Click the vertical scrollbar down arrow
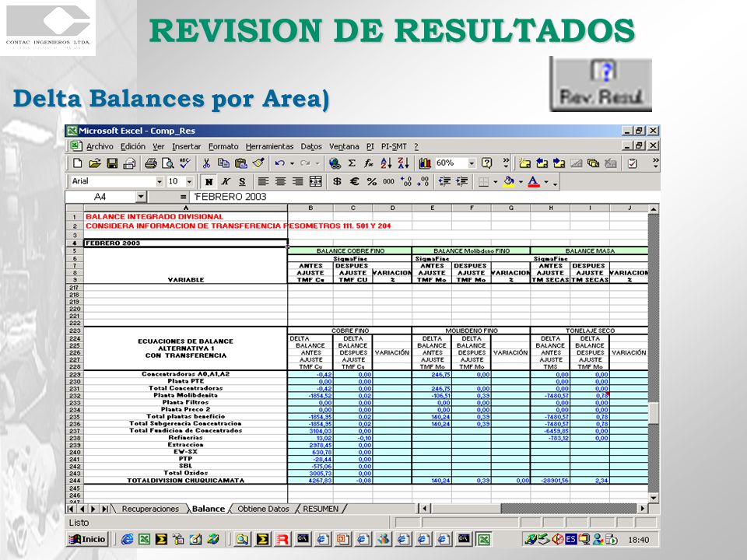Image resolution: width=747 pixels, height=560 pixels. 654,498
